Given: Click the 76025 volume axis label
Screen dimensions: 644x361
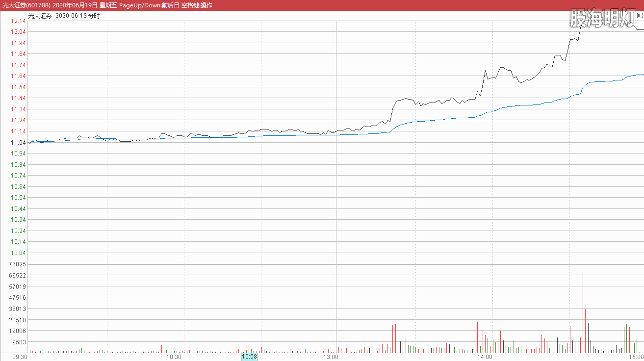Looking at the screenshot, I should [18, 264].
